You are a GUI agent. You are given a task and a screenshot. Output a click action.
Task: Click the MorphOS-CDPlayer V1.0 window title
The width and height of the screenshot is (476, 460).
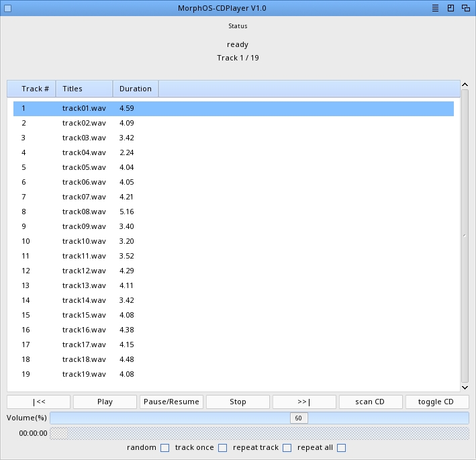[x=222, y=8]
